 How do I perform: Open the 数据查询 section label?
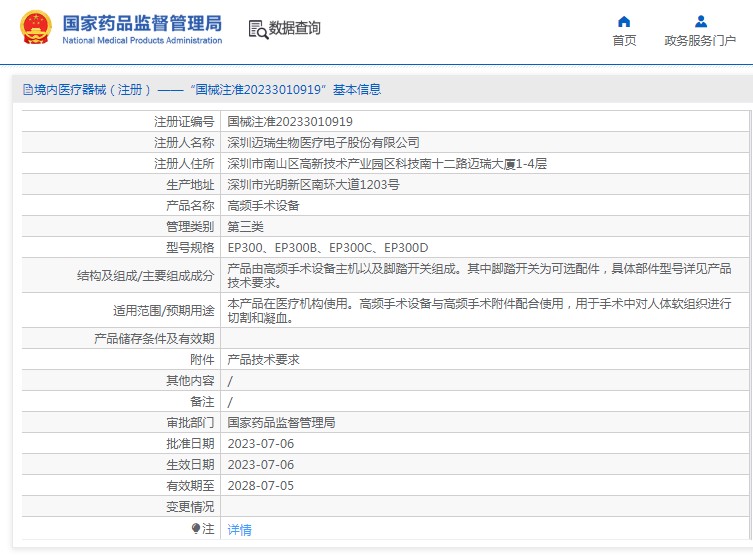tap(295, 29)
